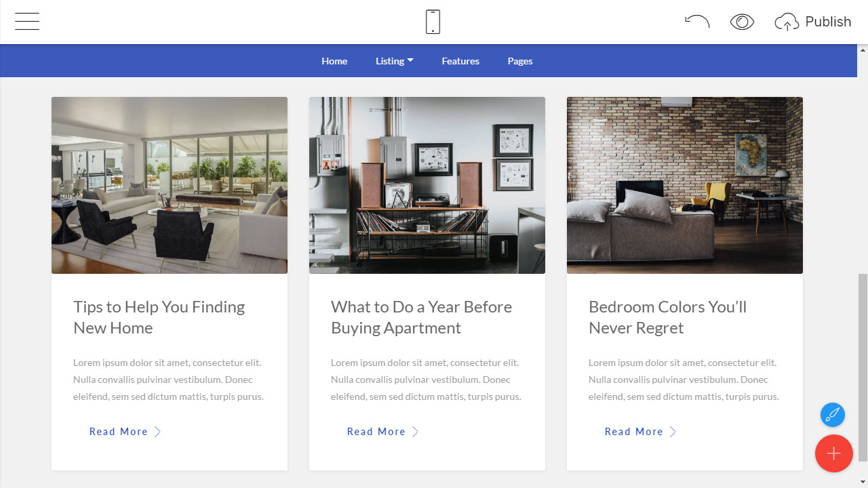Toggle the preview eye icon

[742, 22]
